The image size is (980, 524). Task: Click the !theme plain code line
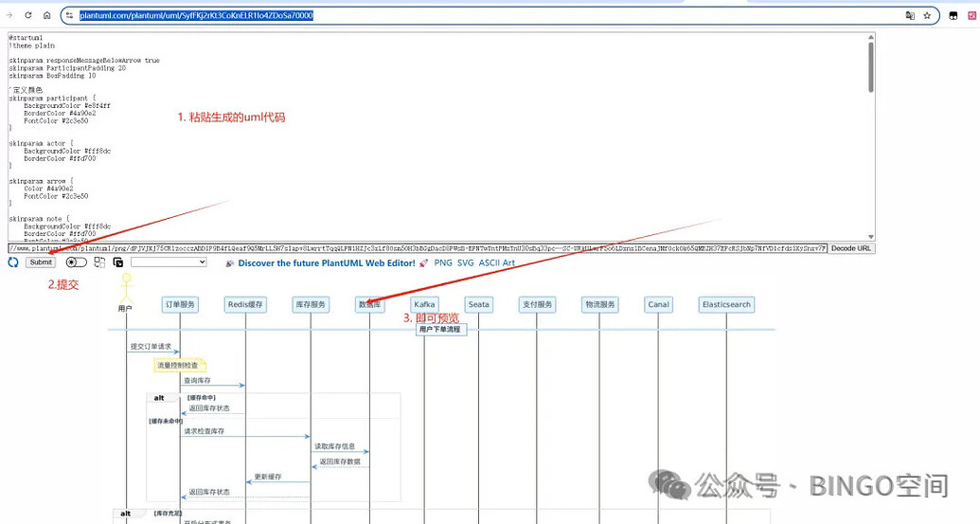32,45
